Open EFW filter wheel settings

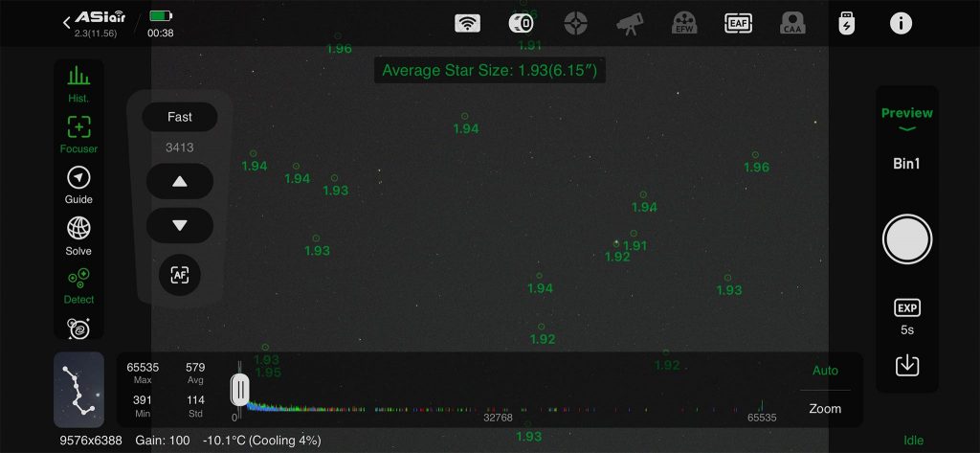coord(683,24)
